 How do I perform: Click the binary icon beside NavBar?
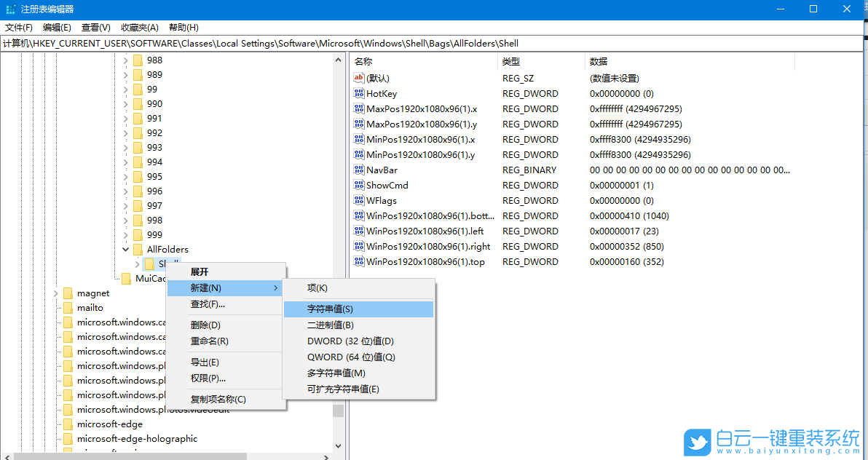[x=359, y=170]
